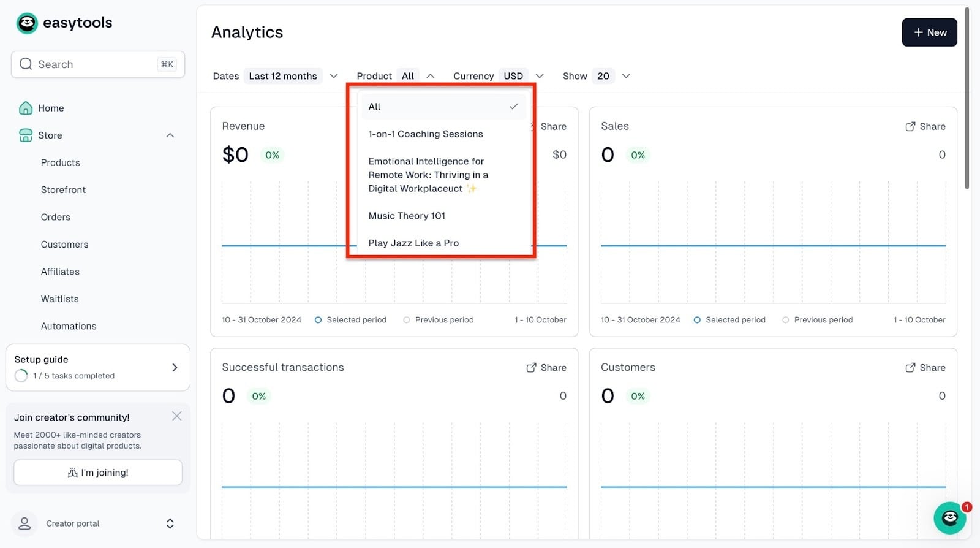980x548 pixels.
Task: Collapse the Store section chevron
Action: click(170, 135)
